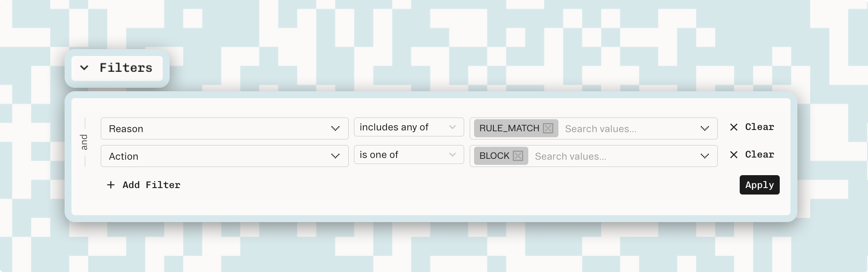Clear the Reason filter row
Viewport: 868px width, 272px height.
[x=752, y=127]
